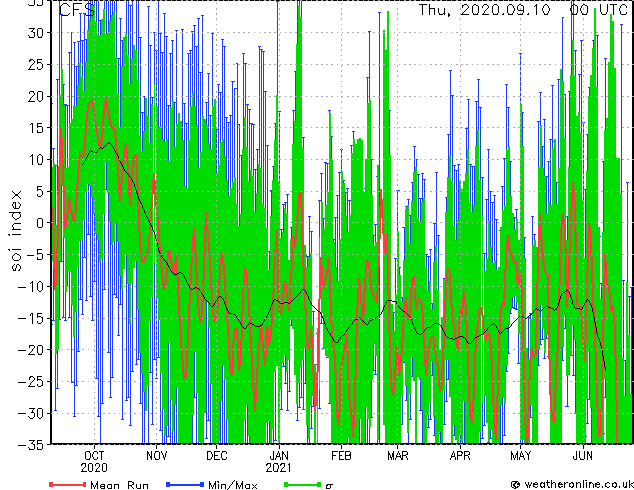Click the y-axis value 10
Viewport: 634px width, 490px height.
point(36,160)
